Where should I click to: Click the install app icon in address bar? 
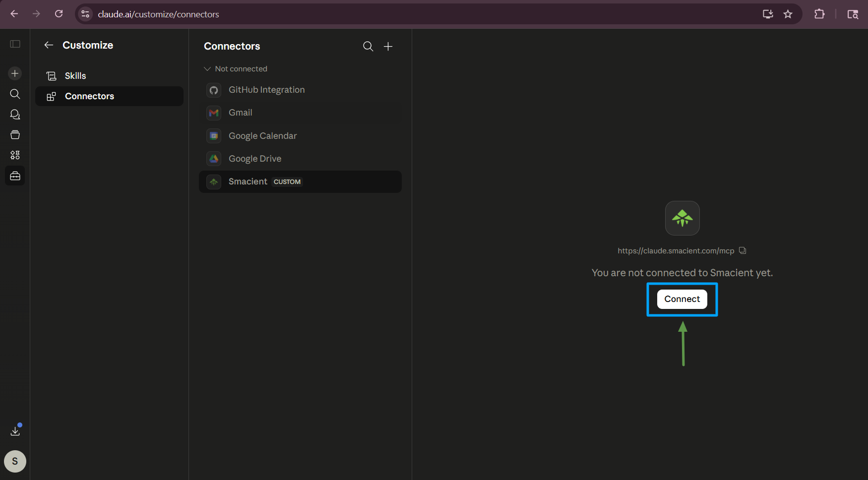click(768, 14)
